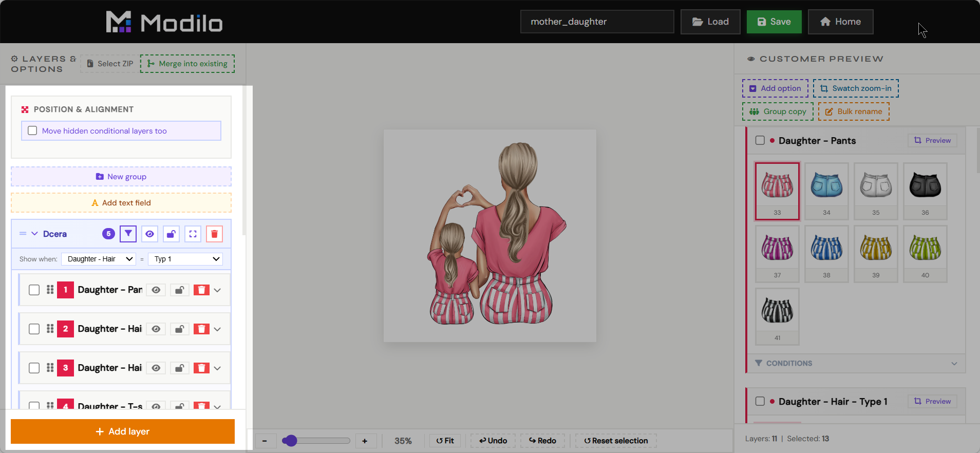Click the mother_daughter project name field
This screenshot has height=453, width=980.
coord(597,22)
